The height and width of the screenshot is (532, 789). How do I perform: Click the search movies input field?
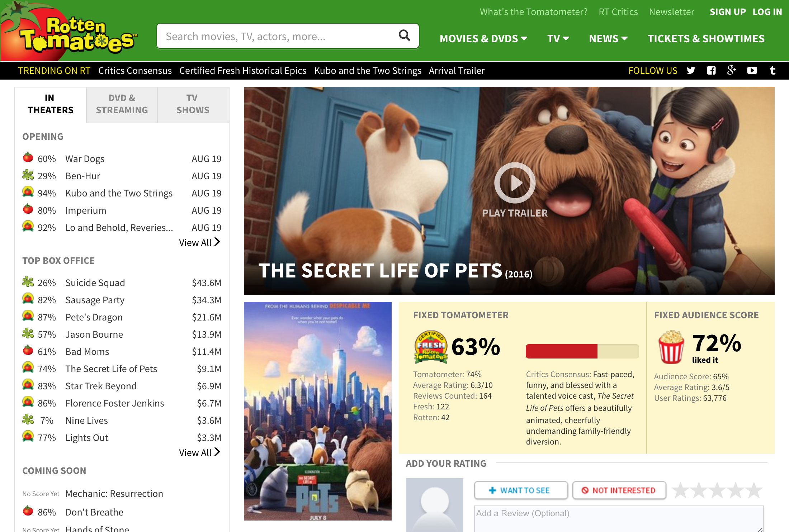(x=276, y=37)
